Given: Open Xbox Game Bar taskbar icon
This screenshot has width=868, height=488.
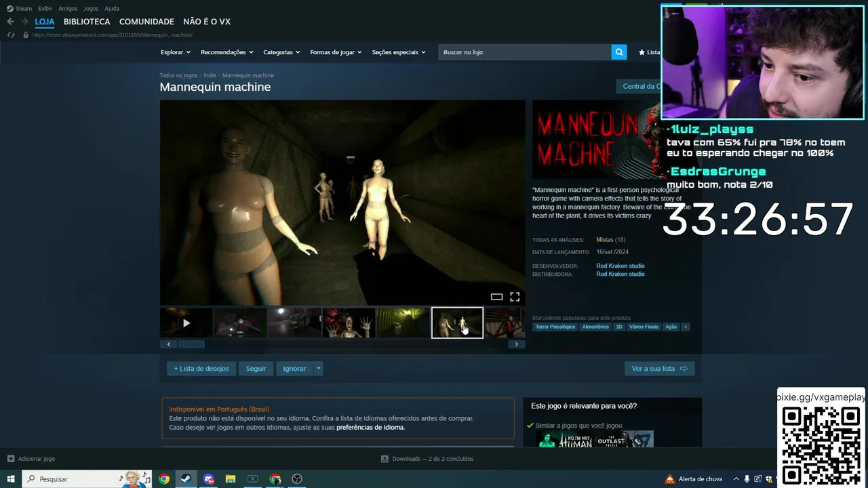Looking at the screenshot, I should pos(252,479).
